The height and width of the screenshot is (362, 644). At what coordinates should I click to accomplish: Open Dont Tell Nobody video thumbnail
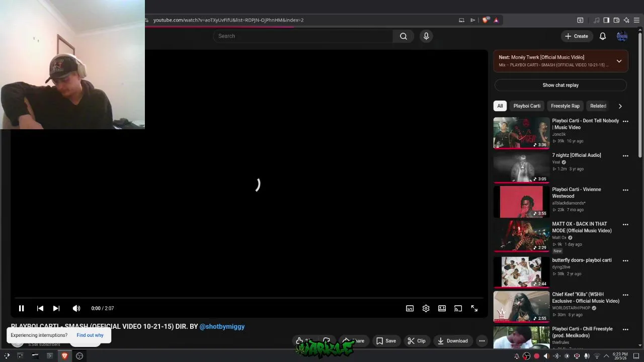(x=521, y=133)
